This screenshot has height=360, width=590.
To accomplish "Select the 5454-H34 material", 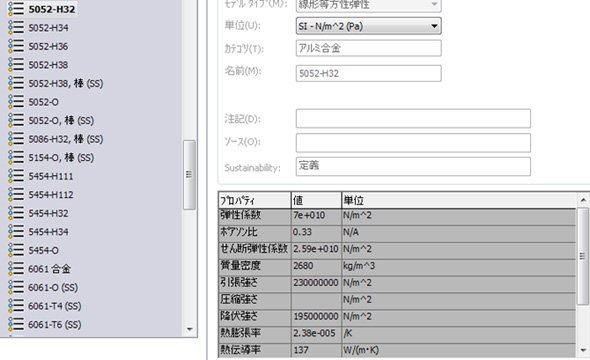I will point(49,232).
